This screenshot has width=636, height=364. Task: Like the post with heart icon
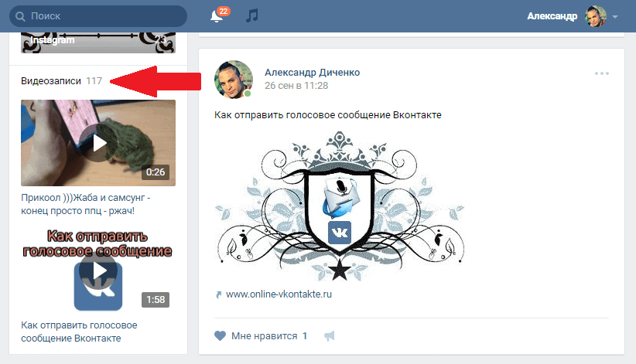220,335
